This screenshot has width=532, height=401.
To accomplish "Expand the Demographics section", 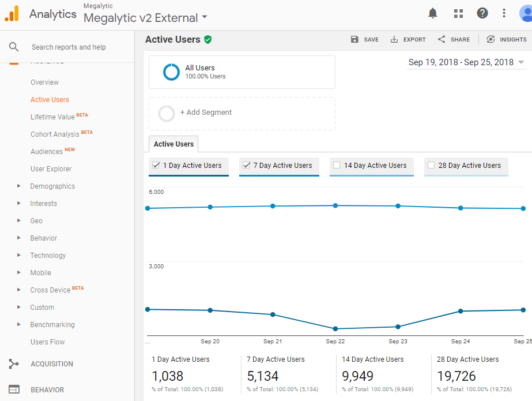I will pos(19,186).
